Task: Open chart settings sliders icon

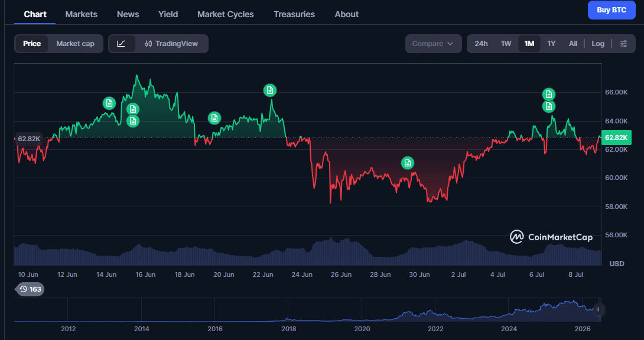Action: (x=623, y=44)
